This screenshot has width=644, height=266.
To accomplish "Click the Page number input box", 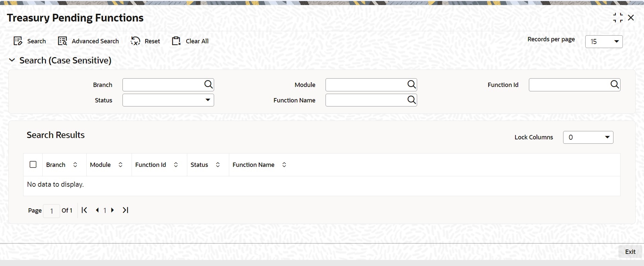I will click(x=51, y=211).
